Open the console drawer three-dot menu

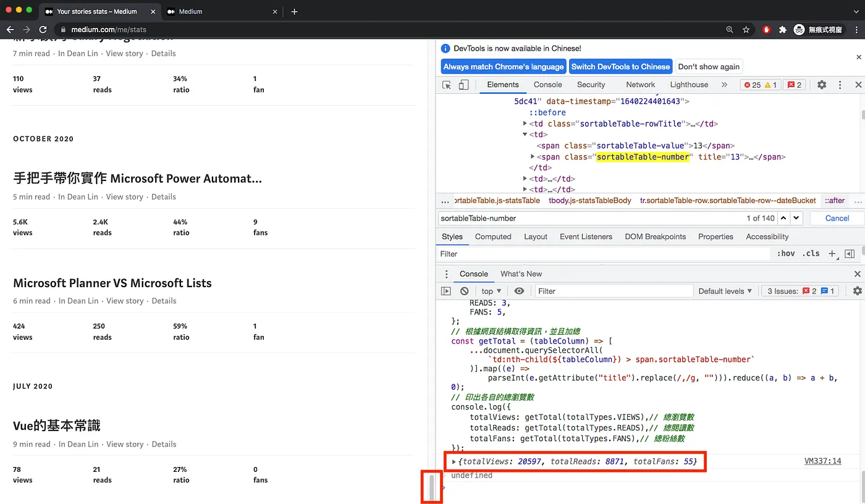pos(447,274)
